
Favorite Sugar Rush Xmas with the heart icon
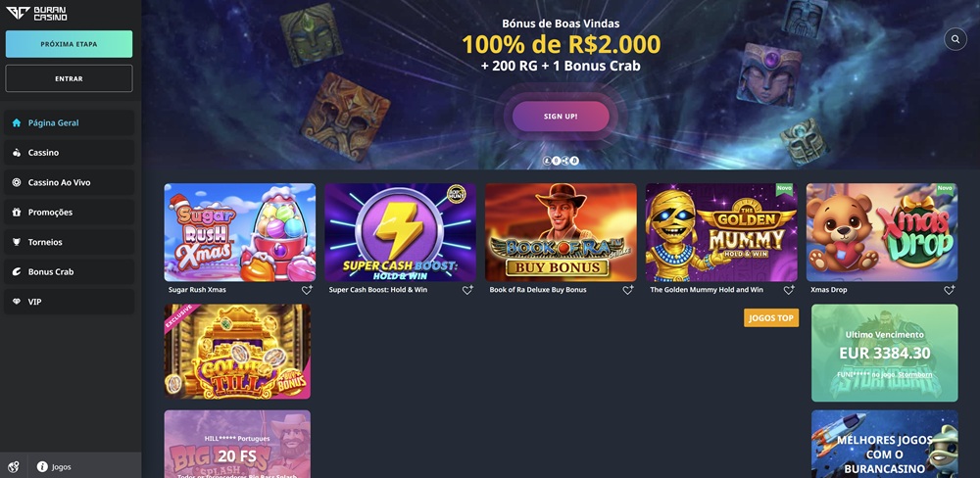point(307,290)
